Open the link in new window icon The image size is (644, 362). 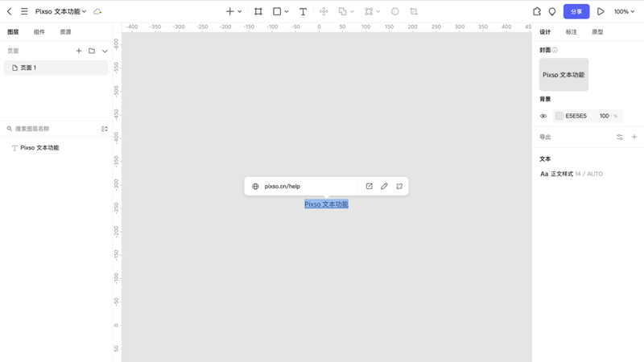(x=369, y=187)
